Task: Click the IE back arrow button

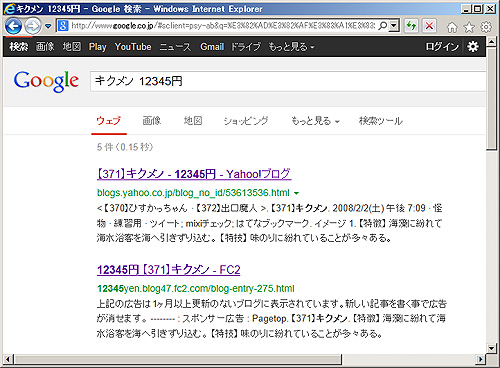Action: click(13, 26)
